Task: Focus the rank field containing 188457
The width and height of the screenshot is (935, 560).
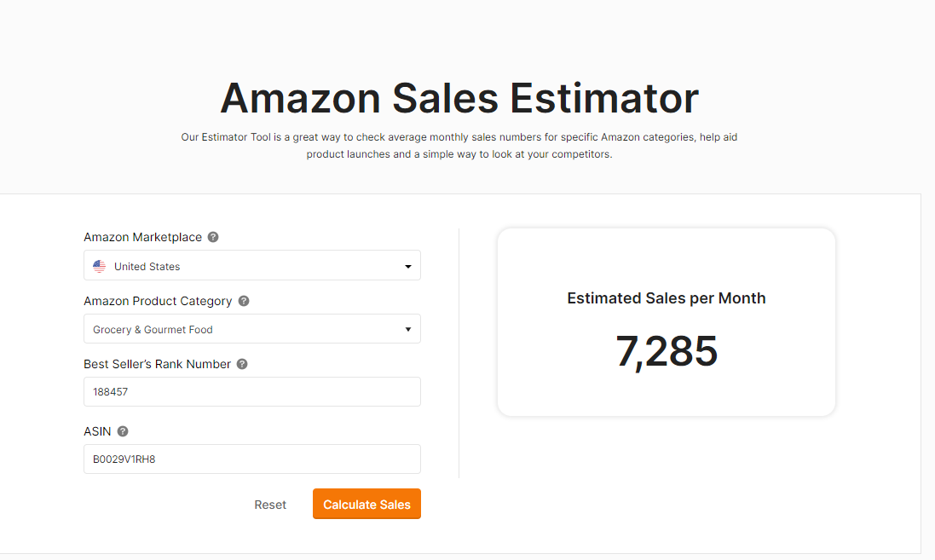Action: click(x=252, y=392)
